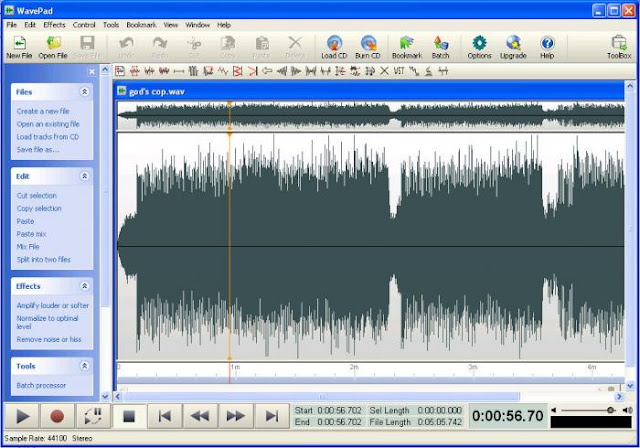Click the X icon in effects toolbar
Image resolution: width=640 pixels, height=448 pixels.
tap(384, 71)
